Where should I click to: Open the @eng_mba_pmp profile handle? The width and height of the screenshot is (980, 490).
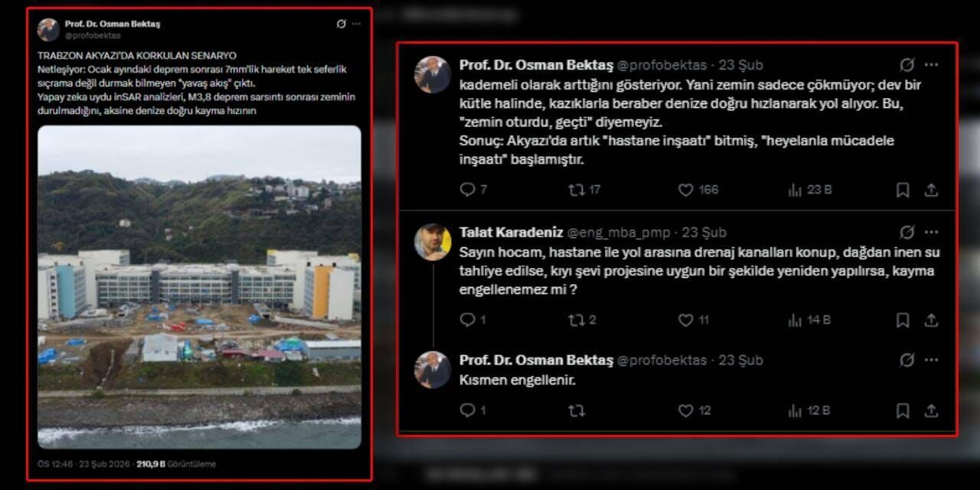[619, 232]
